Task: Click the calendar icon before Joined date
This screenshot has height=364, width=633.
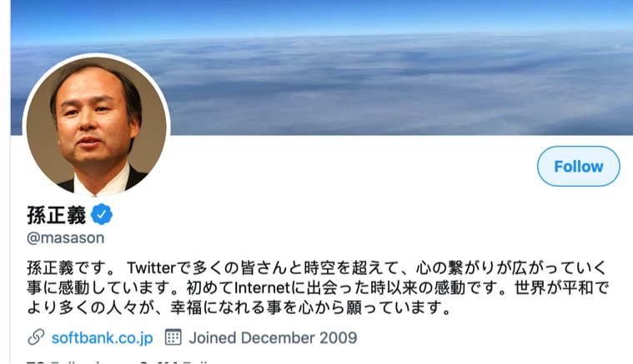Action: tap(173, 337)
